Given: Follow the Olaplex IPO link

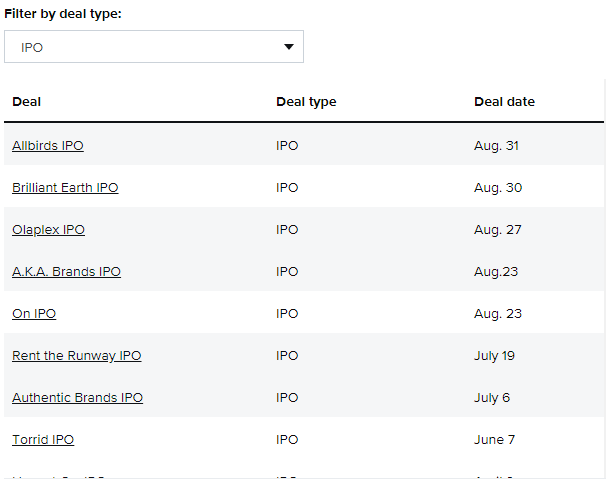Looking at the screenshot, I should pos(48,230).
